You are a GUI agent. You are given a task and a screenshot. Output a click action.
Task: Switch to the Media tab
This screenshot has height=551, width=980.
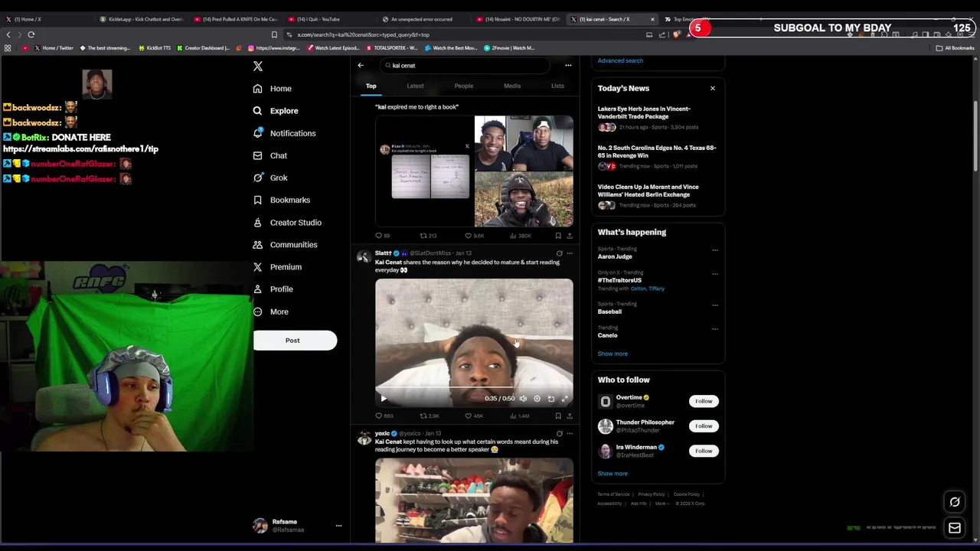[x=511, y=86]
